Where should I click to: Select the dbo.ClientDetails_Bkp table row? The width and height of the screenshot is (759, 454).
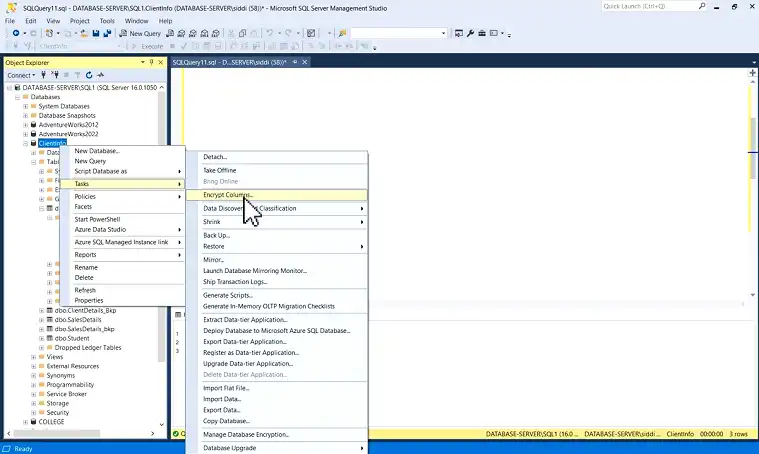85,311
